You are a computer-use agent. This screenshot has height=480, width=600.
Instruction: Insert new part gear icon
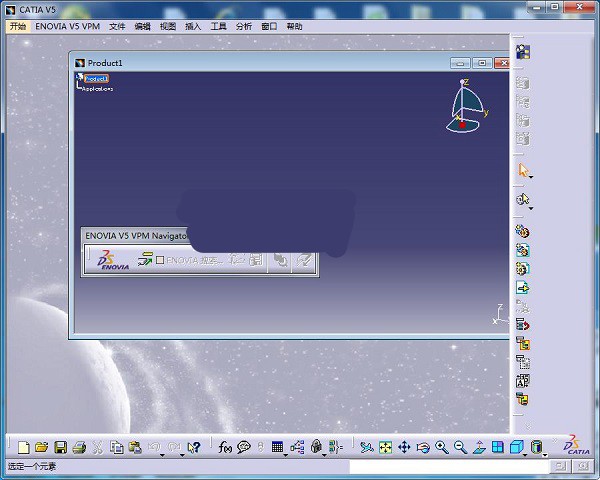(x=523, y=269)
